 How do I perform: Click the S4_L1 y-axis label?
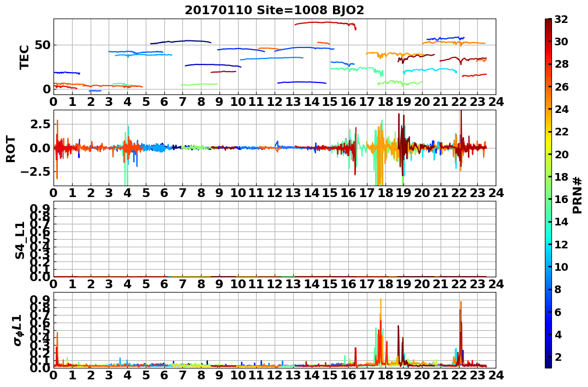(x=20, y=240)
